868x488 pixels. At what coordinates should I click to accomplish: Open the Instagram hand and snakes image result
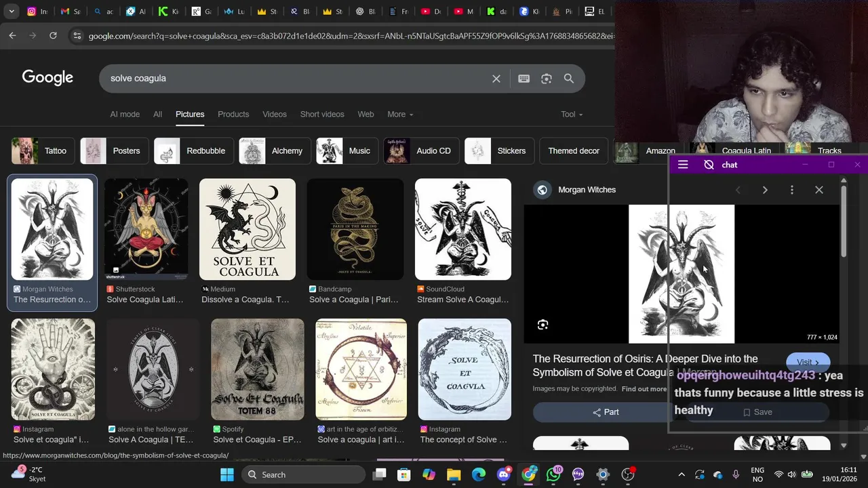click(x=53, y=369)
